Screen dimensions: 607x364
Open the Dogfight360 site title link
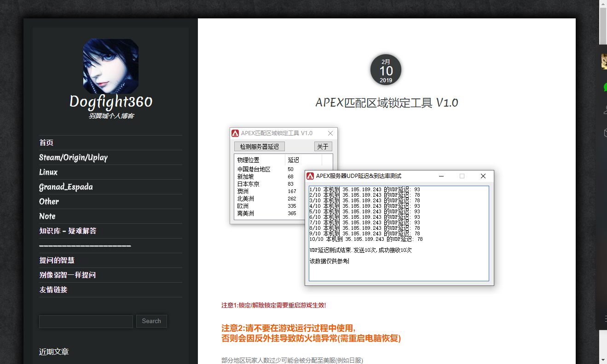tap(111, 102)
